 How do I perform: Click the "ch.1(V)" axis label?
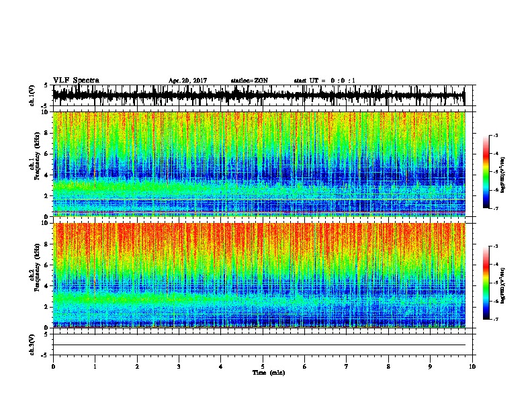[32, 95]
